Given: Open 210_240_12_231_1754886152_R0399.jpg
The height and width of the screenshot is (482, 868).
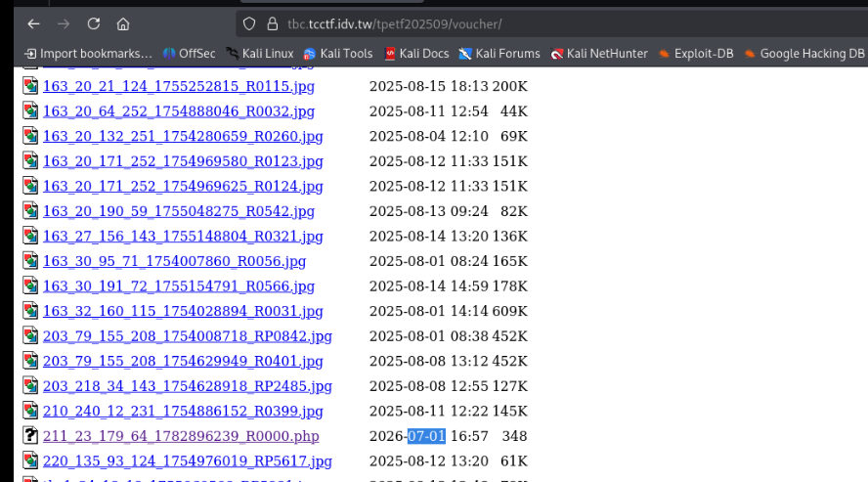Looking at the screenshot, I should [183, 412].
